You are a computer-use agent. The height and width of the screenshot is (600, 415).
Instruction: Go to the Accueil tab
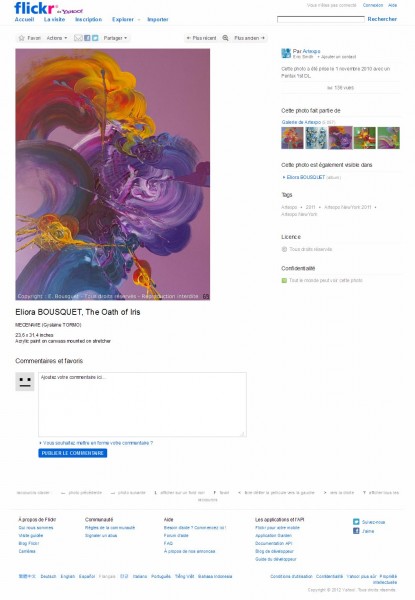click(24, 19)
